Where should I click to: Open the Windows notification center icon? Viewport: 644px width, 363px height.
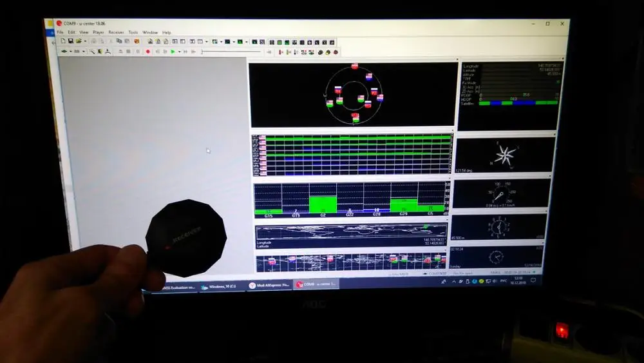click(x=533, y=280)
